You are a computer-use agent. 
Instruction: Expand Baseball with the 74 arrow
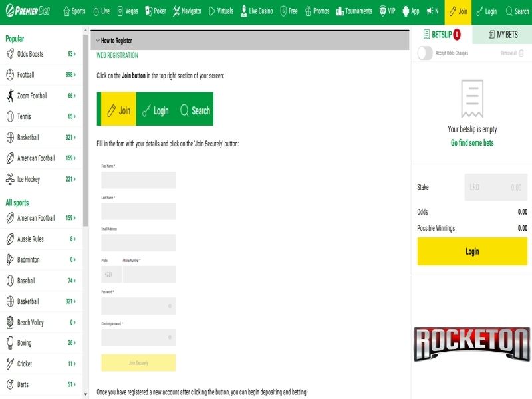pyautogui.click(x=72, y=281)
